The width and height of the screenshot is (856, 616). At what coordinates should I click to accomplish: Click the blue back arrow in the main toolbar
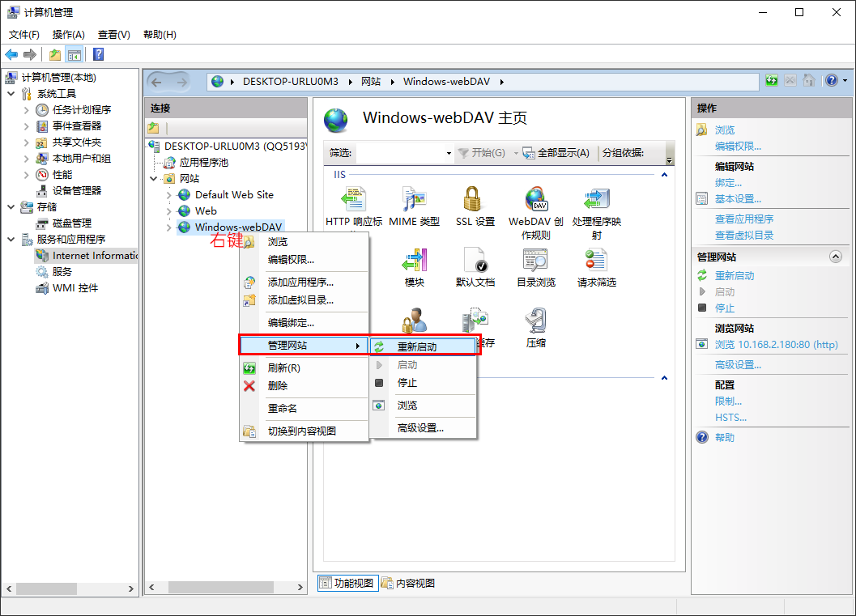[11, 54]
